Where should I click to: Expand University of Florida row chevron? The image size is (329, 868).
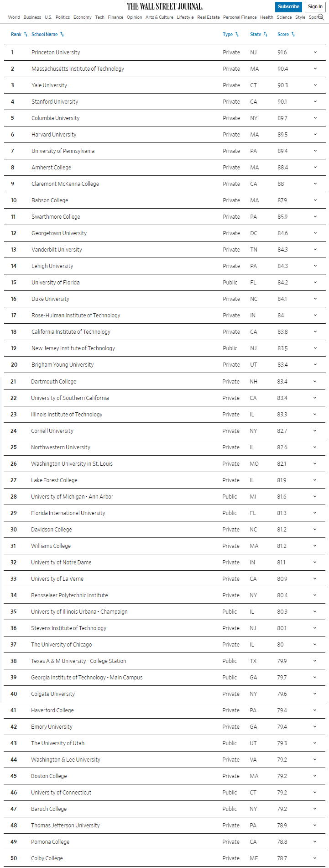click(x=315, y=283)
